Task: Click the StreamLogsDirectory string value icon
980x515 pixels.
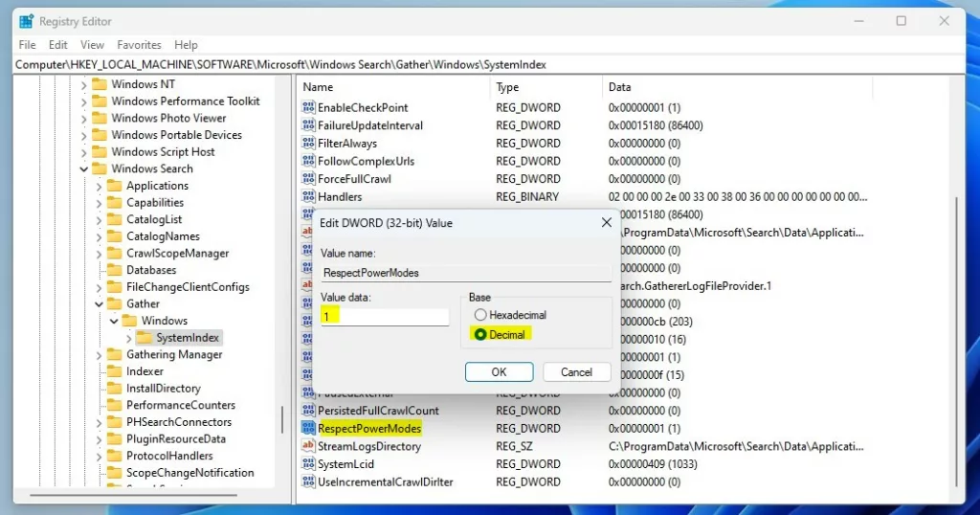Action: (x=308, y=446)
